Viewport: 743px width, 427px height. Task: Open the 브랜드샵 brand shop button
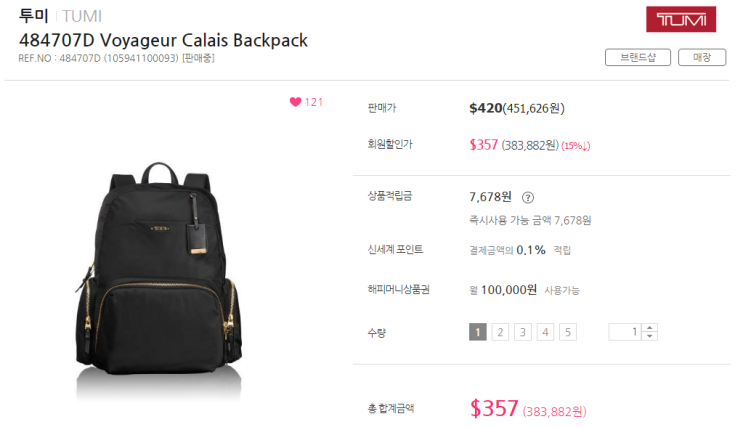638,57
